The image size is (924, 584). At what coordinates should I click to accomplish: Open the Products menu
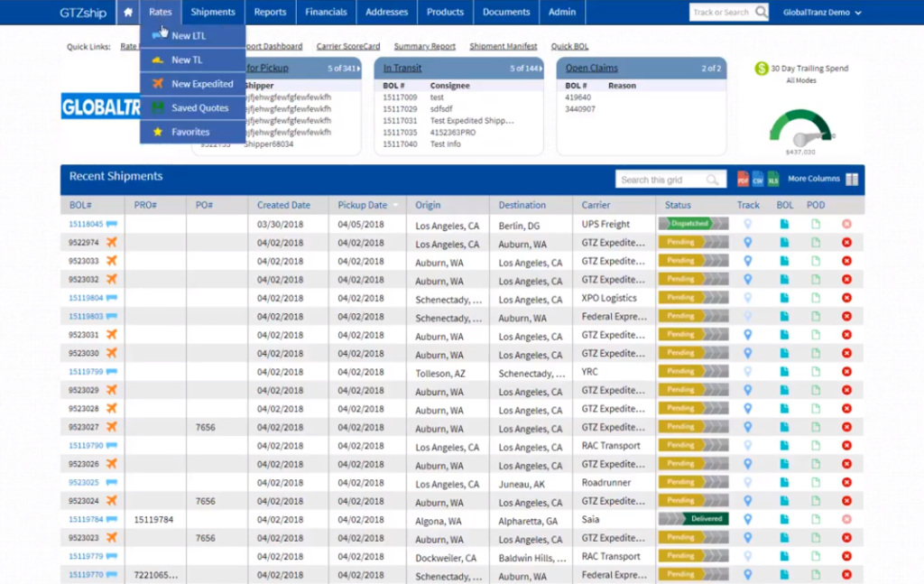tap(445, 12)
